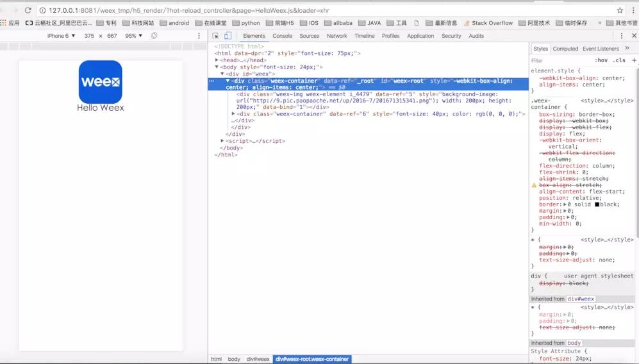Click the box-align warning icon
Screen dimensions: 639x364
point(534,185)
